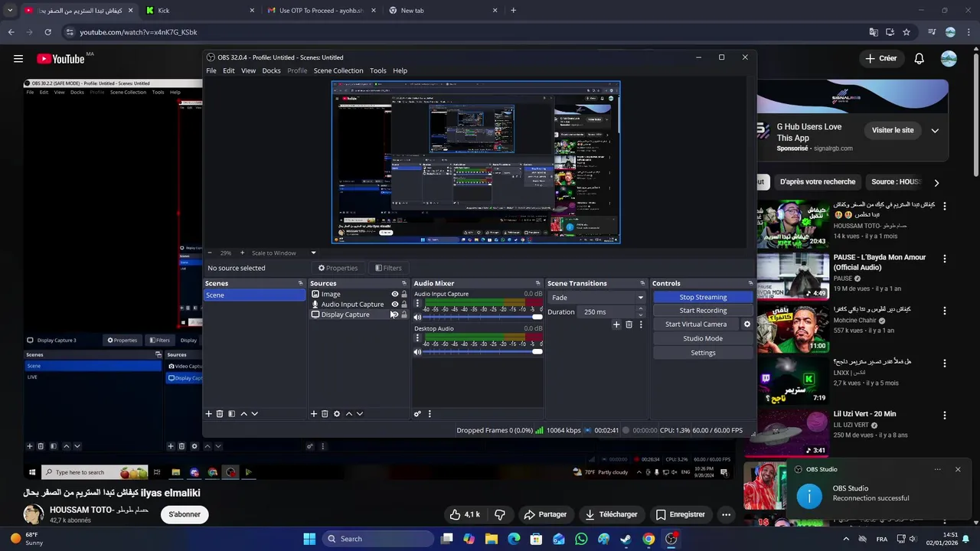Screen dimensions: 980x551
Task: Like the YouTube video thumbs-up button
Action: (x=465, y=514)
